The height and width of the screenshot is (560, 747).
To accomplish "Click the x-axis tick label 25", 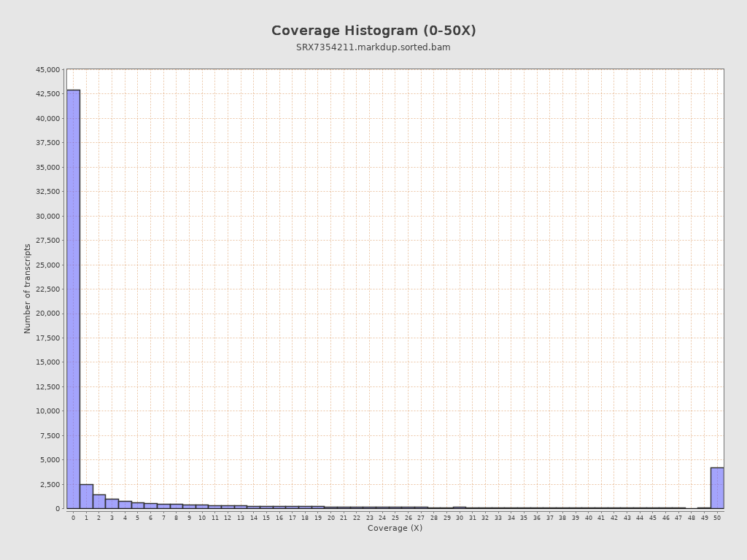I will coord(395,518).
